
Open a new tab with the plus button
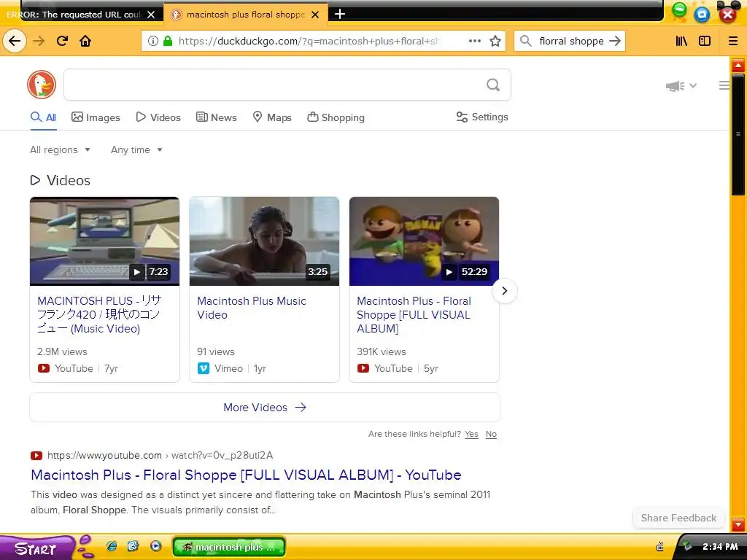340,15
